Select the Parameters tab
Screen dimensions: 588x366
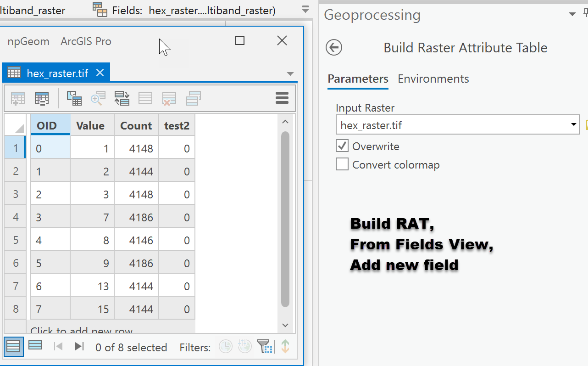[358, 79]
